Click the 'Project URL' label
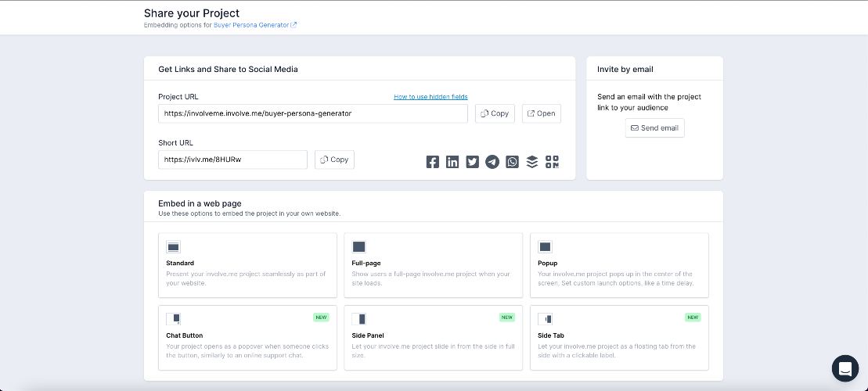The width and height of the screenshot is (868, 391). [178, 97]
